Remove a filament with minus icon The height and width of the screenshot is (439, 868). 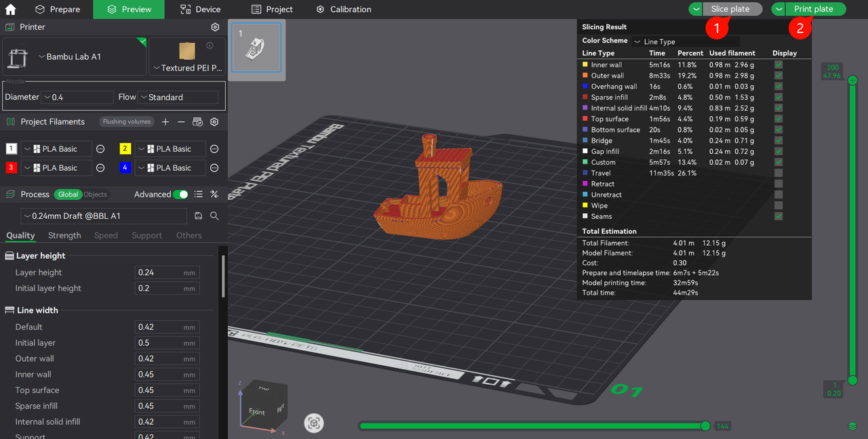tap(181, 122)
